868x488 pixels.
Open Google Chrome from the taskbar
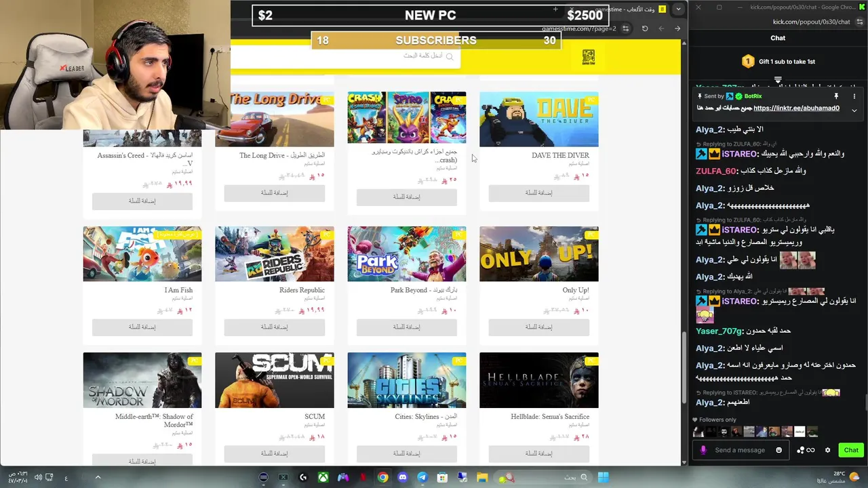[x=383, y=477]
